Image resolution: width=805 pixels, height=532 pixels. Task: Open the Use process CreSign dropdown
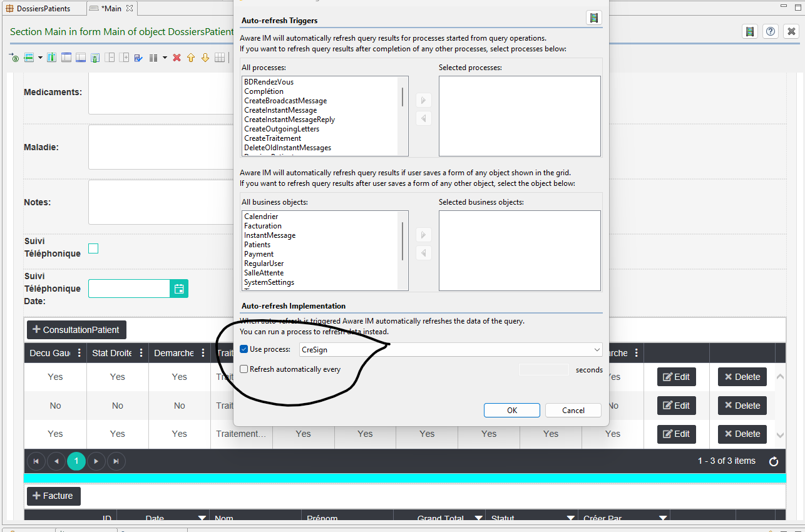point(450,349)
